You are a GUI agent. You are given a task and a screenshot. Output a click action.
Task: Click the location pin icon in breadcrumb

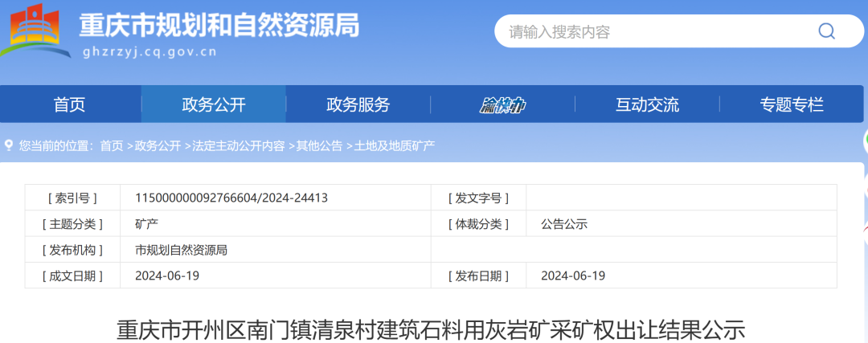9,145
